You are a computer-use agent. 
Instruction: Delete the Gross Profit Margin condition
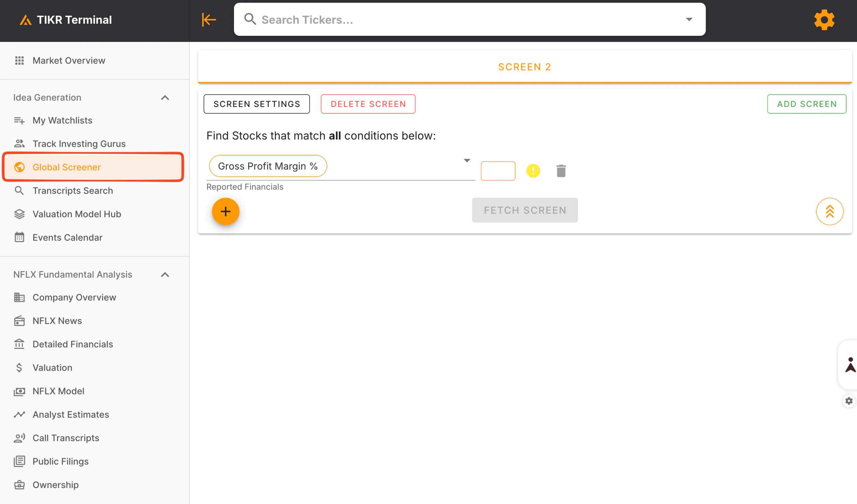[561, 171]
